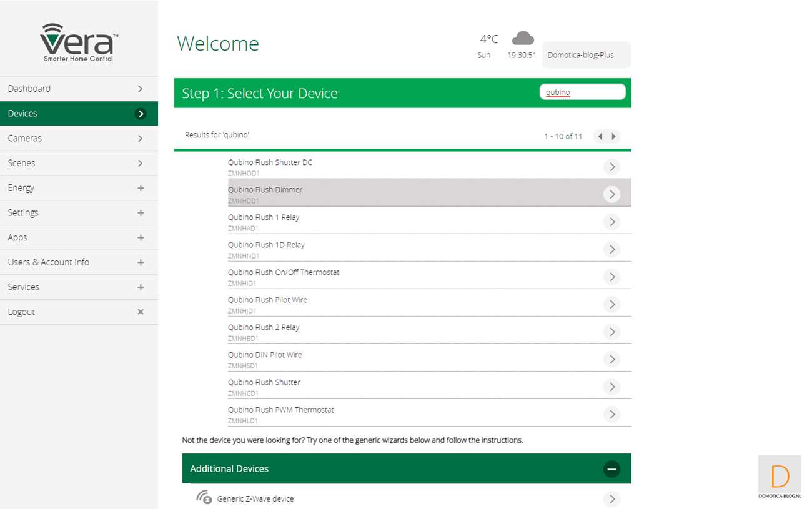Viewport: 812px width, 509px height.
Task: Click the Vera logo
Action: coord(79,42)
